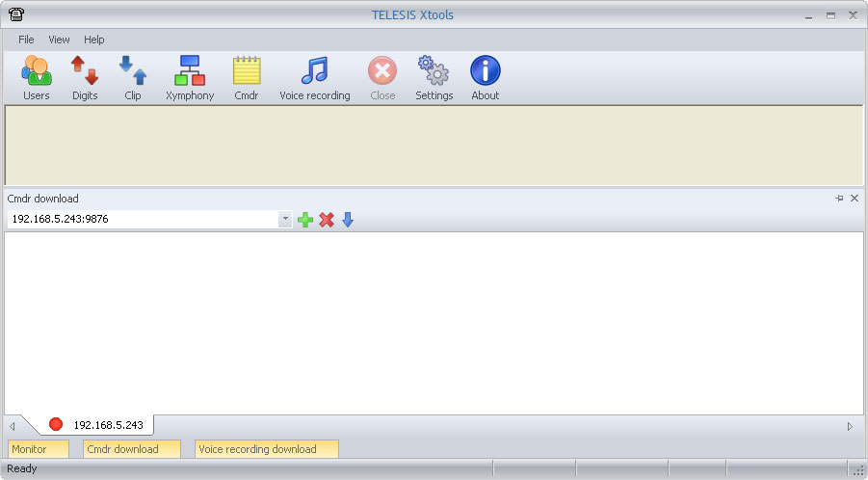The height and width of the screenshot is (480, 868).
Task: Start download with blue down arrow
Action: point(348,220)
